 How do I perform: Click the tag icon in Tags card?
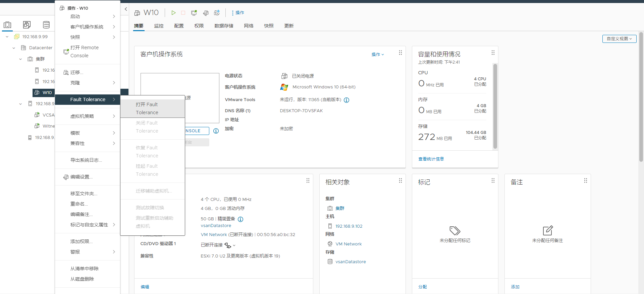click(455, 230)
